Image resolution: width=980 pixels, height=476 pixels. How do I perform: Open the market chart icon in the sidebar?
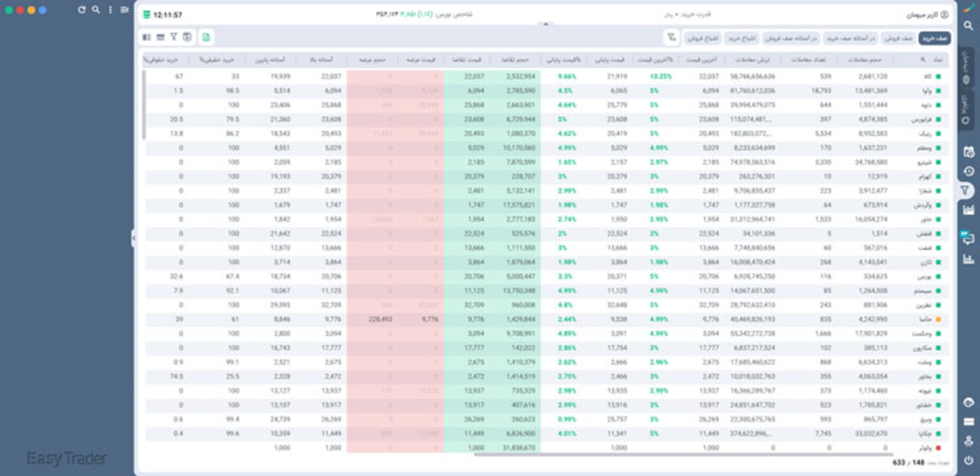pos(968,210)
